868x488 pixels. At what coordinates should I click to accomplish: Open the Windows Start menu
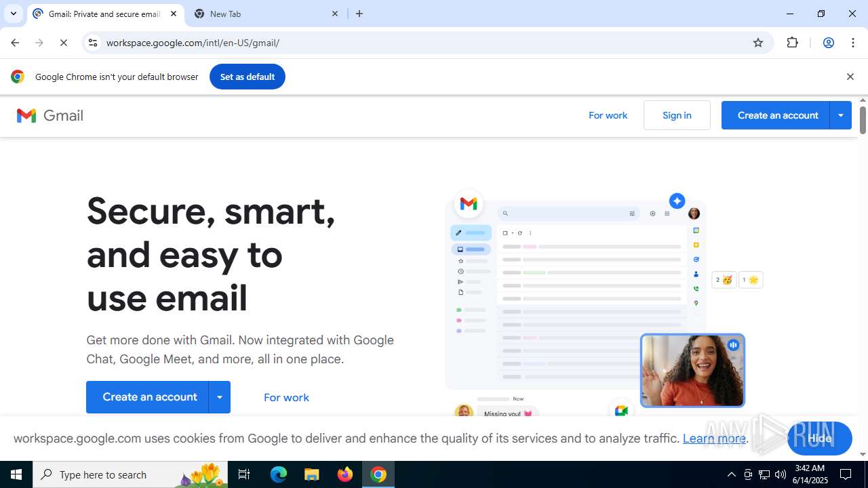(16, 474)
